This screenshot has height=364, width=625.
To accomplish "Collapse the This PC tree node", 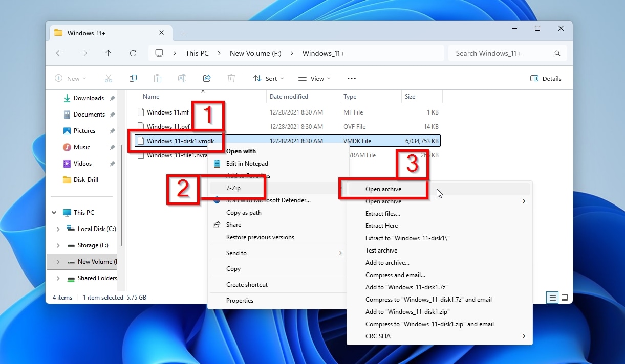I will [54, 213].
